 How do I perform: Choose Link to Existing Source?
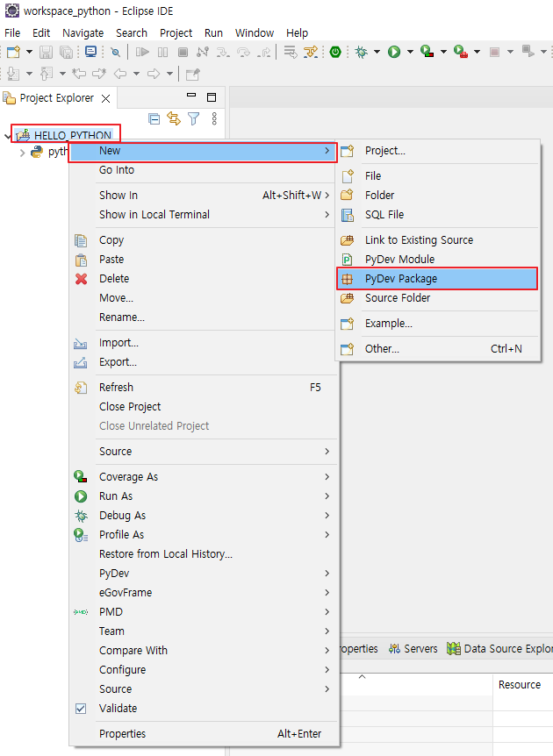click(437, 240)
